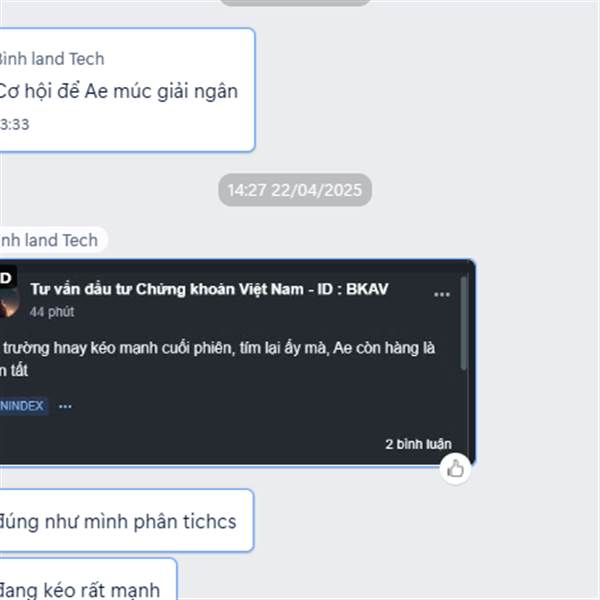
Task: Click the post body text about 'kéo mạnh cuối phiên'
Action: click(217, 359)
